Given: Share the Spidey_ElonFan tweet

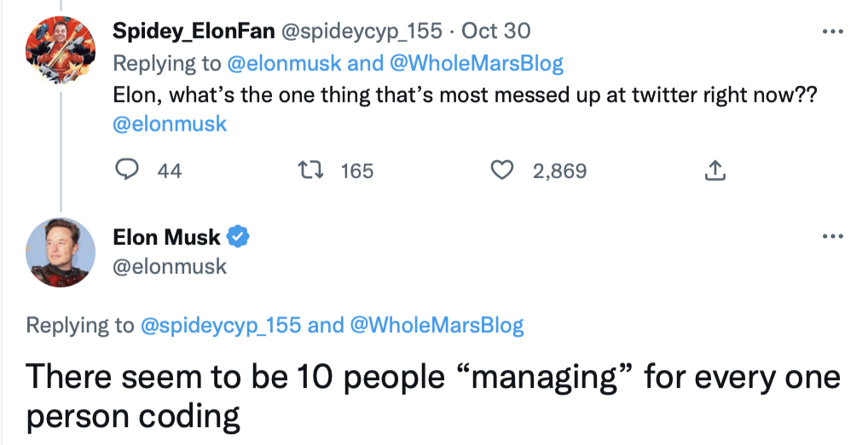Looking at the screenshot, I should tap(715, 171).
